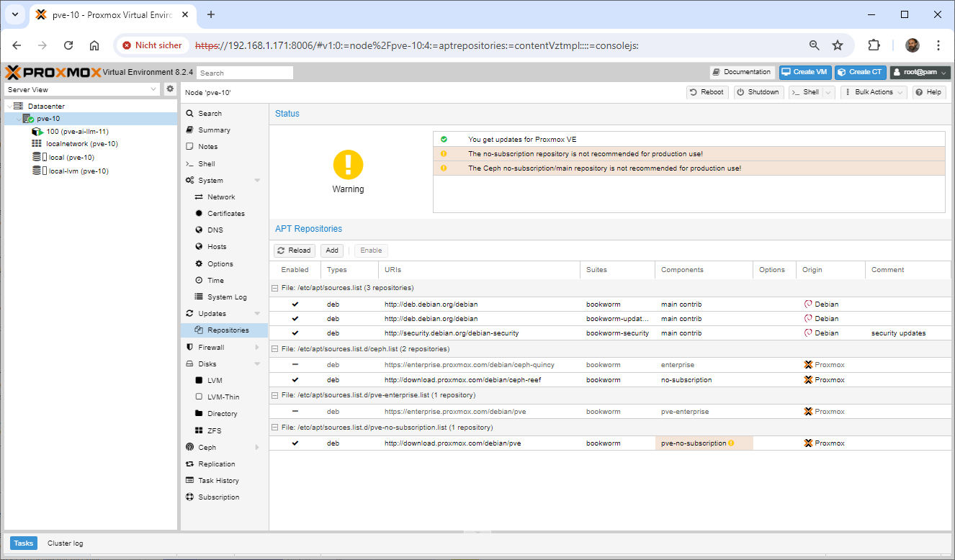Click the enabled checkmark of the debian-security repository
The image size is (955, 560).
click(295, 333)
